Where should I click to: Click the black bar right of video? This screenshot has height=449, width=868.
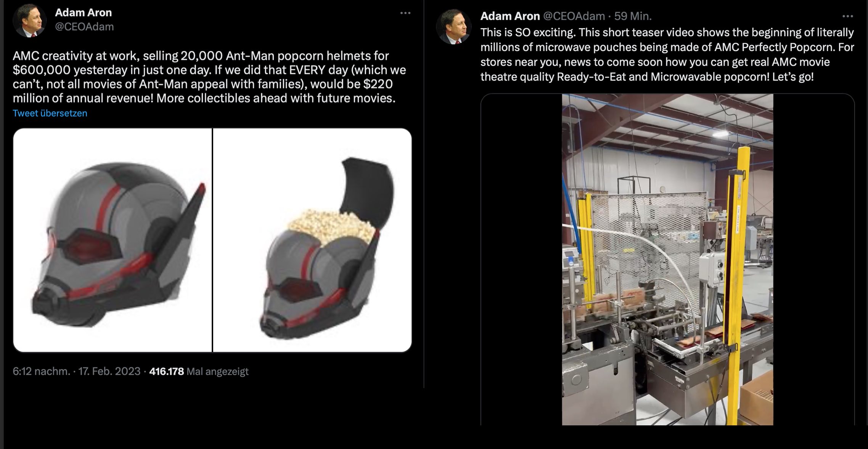pyautogui.click(x=814, y=260)
